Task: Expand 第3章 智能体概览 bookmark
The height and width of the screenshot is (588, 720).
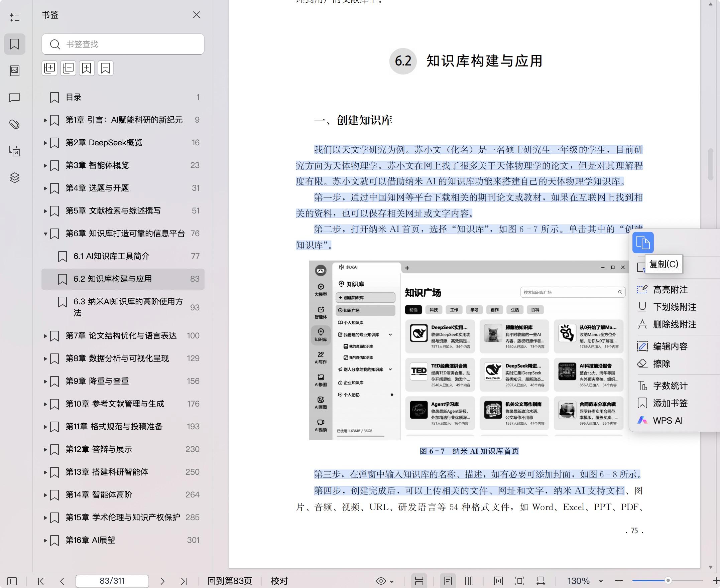Action: click(x=45, y=166)
